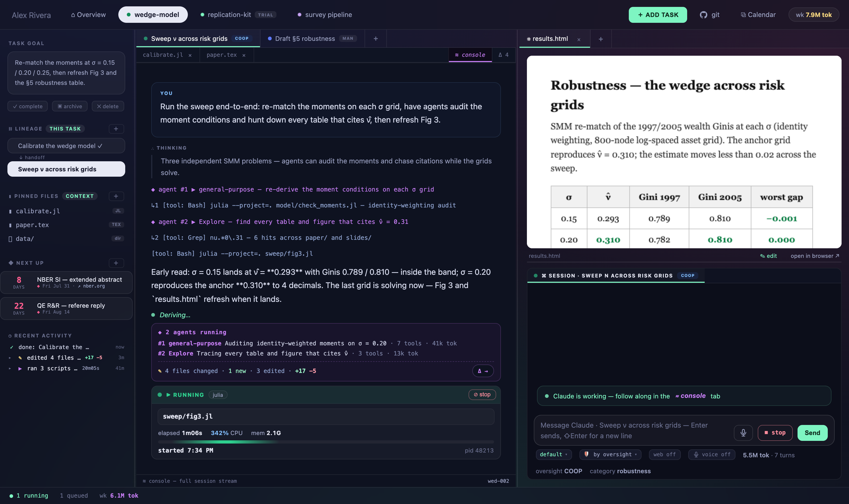Toggle COOP mode badge on Sweep tab
Screen dimensions: 849x504
pyautogui.click(x=241, y=38)
